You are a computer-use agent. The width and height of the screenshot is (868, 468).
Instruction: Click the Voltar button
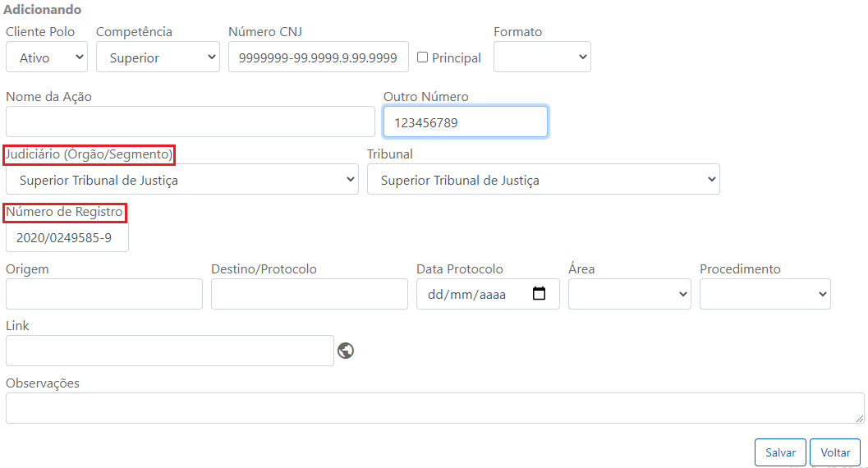[835, 452]
